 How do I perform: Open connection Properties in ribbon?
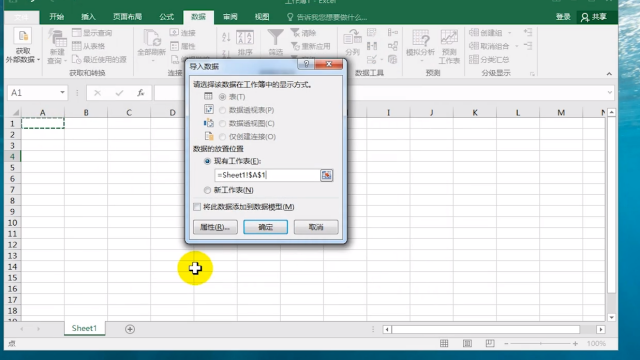182,46
